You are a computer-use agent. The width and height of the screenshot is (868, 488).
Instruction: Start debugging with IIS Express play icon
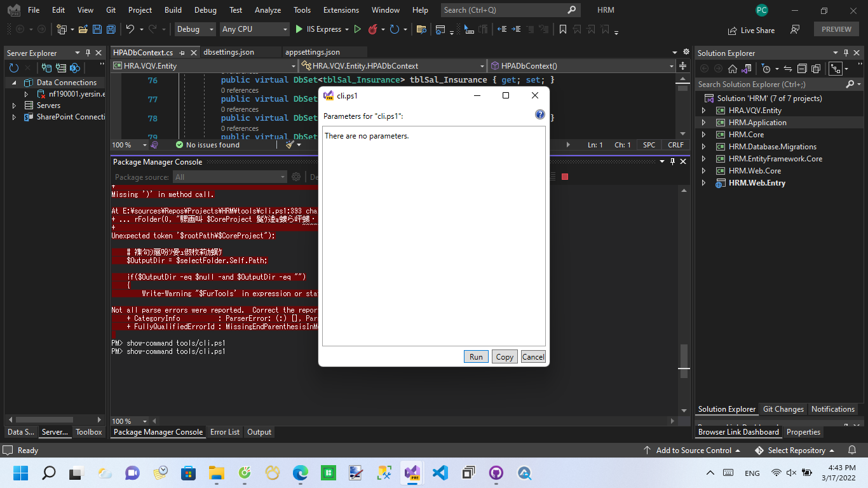(x=299, y=29)
